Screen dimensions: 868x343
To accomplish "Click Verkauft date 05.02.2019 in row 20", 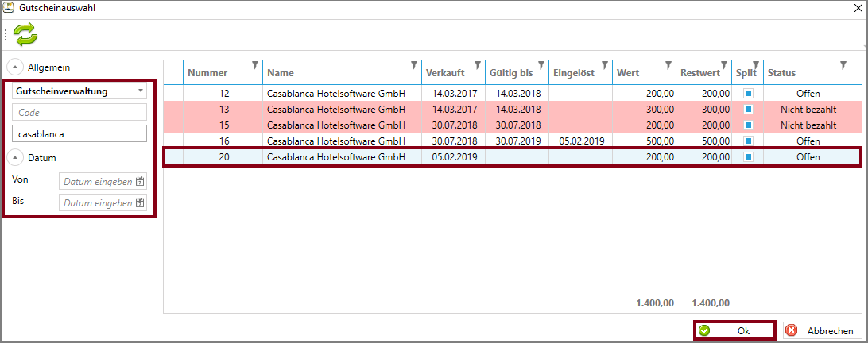I will point(455,157).
